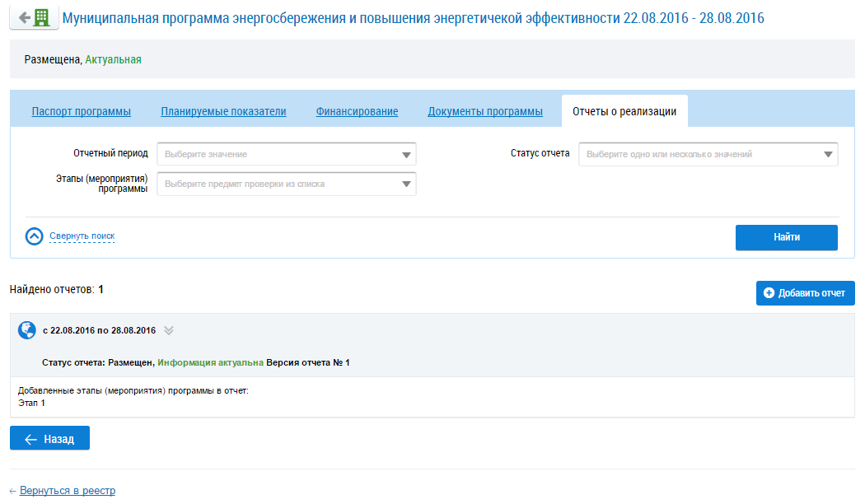Click the Этап 1 entry in the report
Image resolution: width=865 pixels, height=504 pixels.
pyautogui.click(x=31, y=404)
